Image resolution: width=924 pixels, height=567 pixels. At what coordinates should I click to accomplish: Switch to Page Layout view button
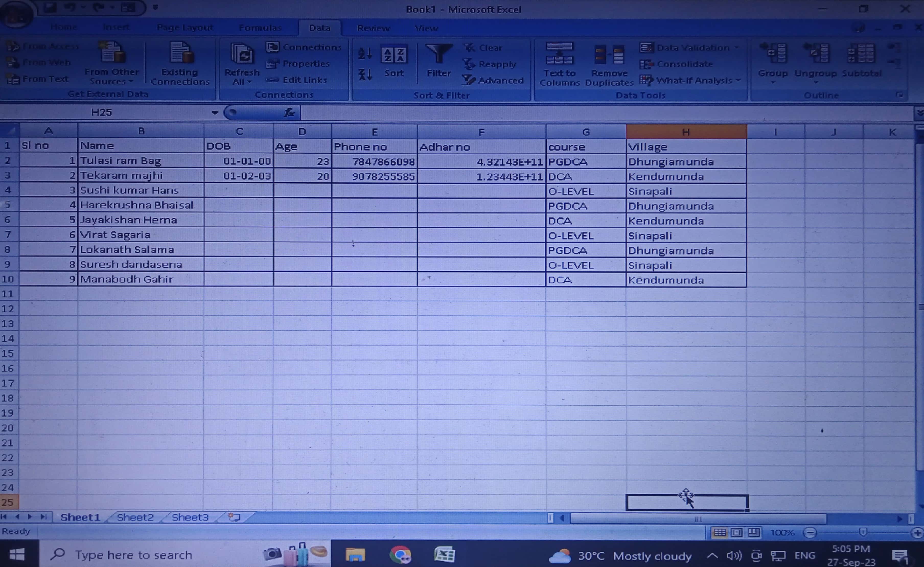pos(737,533)
